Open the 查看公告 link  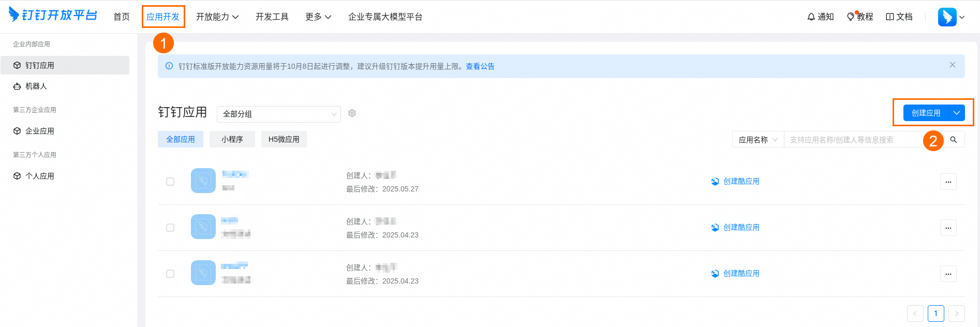pos(480,66)
